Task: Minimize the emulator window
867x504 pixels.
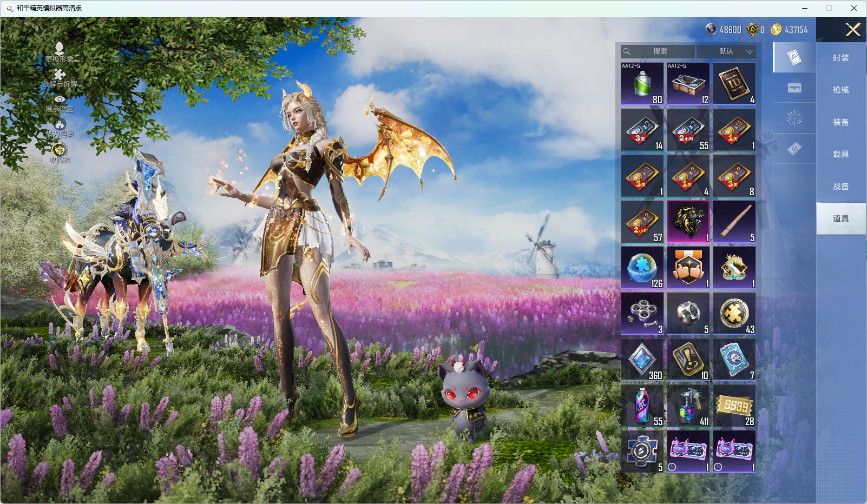Action: click(805, 8)
